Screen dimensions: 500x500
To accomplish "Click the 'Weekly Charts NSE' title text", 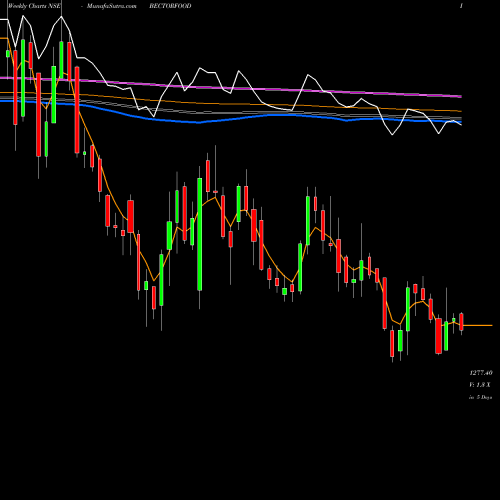I will (34, 6).
